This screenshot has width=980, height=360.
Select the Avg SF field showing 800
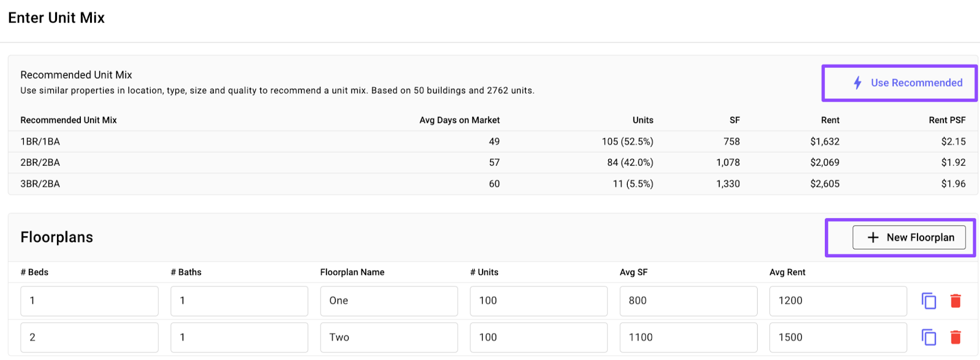[x=688, y=301]
